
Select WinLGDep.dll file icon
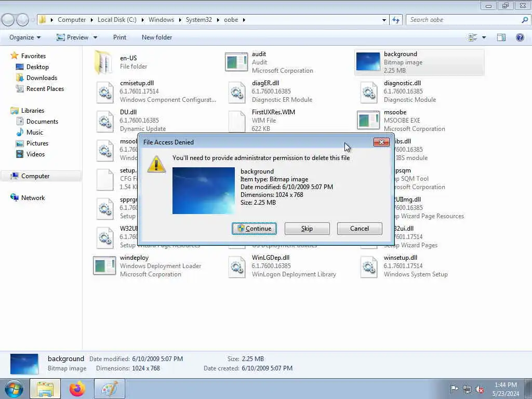(x=237, y=267)
